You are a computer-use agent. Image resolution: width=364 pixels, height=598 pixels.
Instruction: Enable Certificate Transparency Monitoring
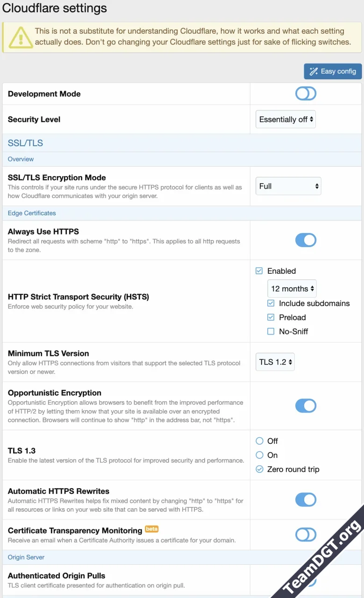tap(306, 534)
